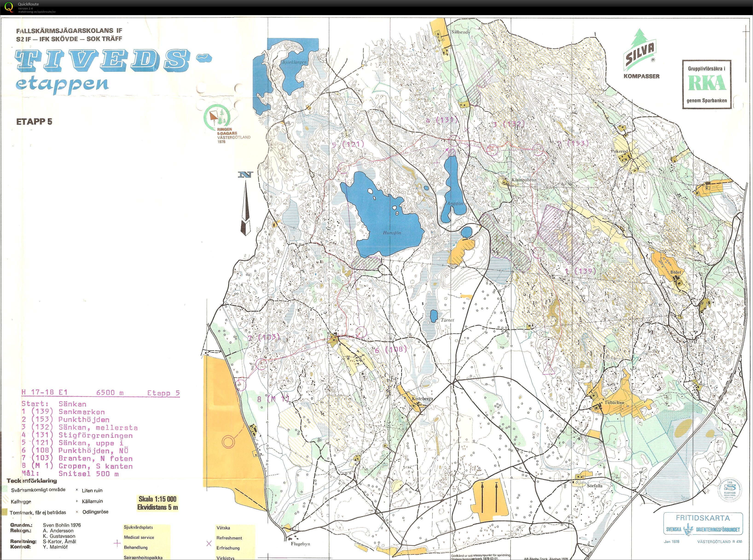
Task: Click the 2 (153) Punkthöjden row
Action: coord(65,420)
